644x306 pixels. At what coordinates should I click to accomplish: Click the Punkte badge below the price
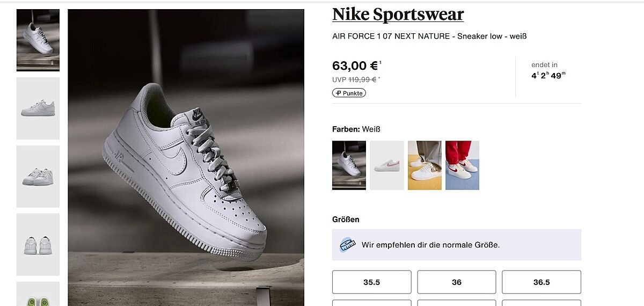pyautogui.click(x=349, y=93)
